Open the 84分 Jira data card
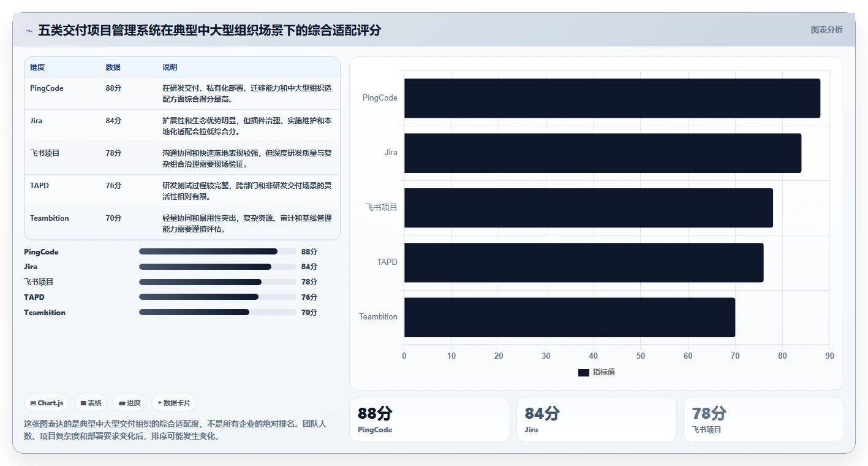Screen dimensions: 868x466 pos(597,419)
